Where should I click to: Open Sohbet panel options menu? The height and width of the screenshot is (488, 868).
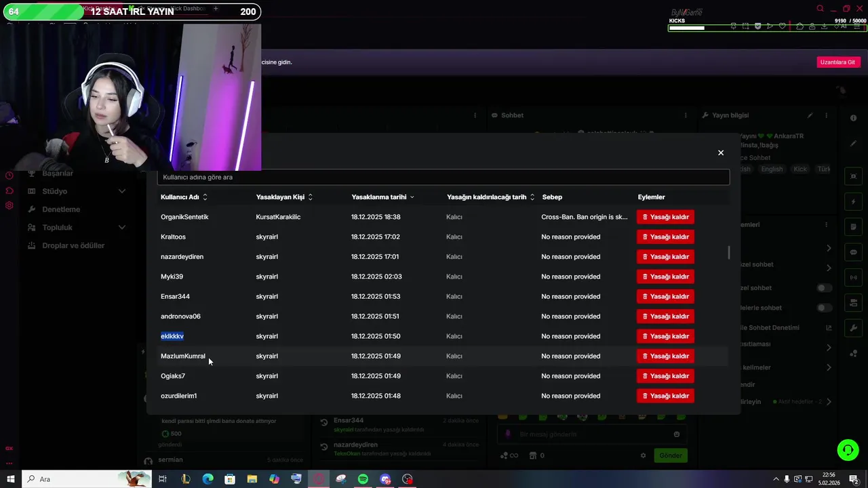(686, 115)
